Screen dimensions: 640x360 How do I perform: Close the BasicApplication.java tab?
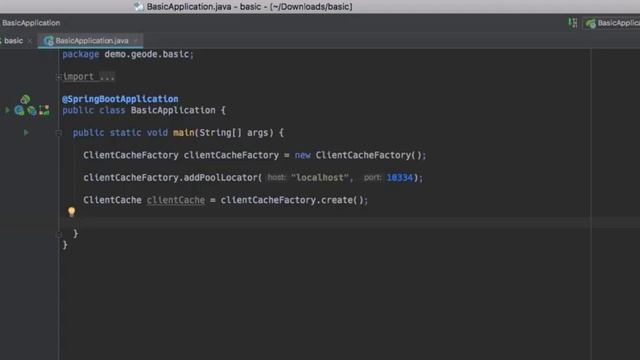pos(136,41)
